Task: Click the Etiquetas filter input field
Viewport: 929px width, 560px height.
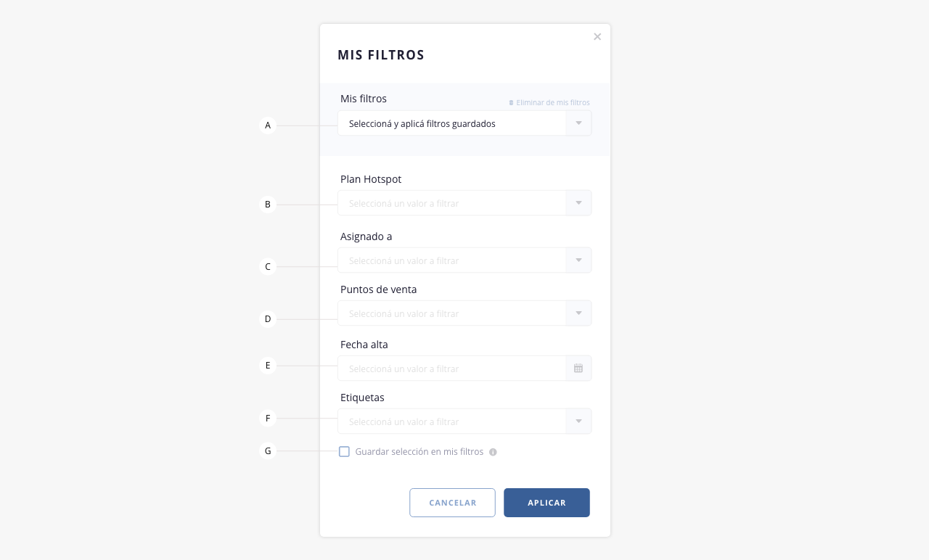Action: pyautogui.click(x=451, y=421)
